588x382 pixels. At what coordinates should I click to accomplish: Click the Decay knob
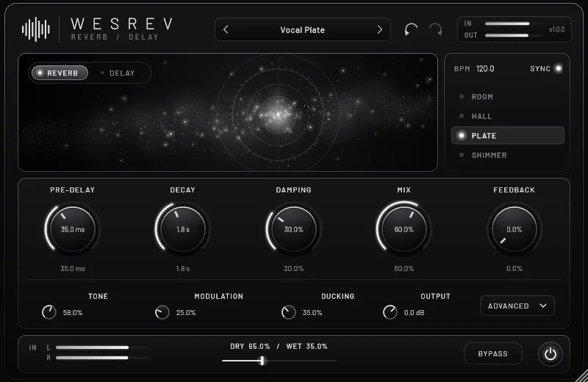(x=182, y=229)
